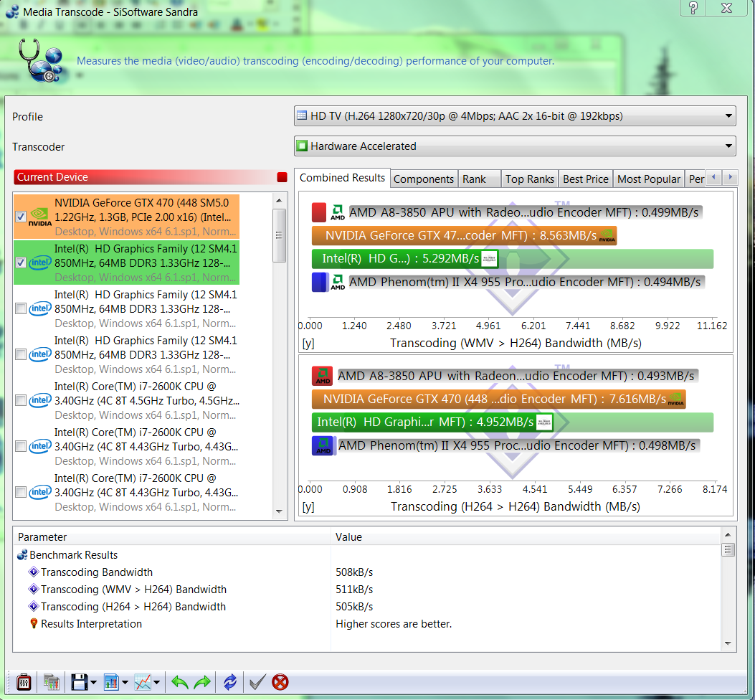Click the NVIDIA logo on the 8.563MB/s bar
Viewport: 755px width, 700px height.
607,235
